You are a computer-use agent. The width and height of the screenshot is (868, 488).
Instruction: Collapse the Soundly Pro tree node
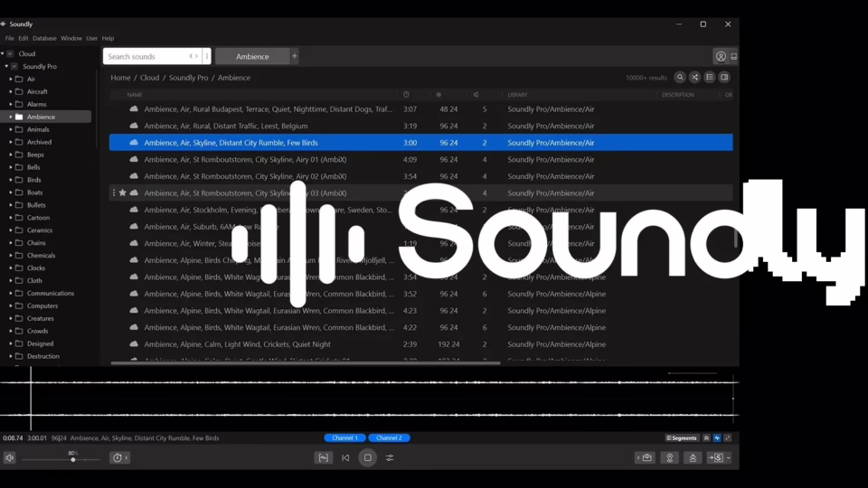6,66
